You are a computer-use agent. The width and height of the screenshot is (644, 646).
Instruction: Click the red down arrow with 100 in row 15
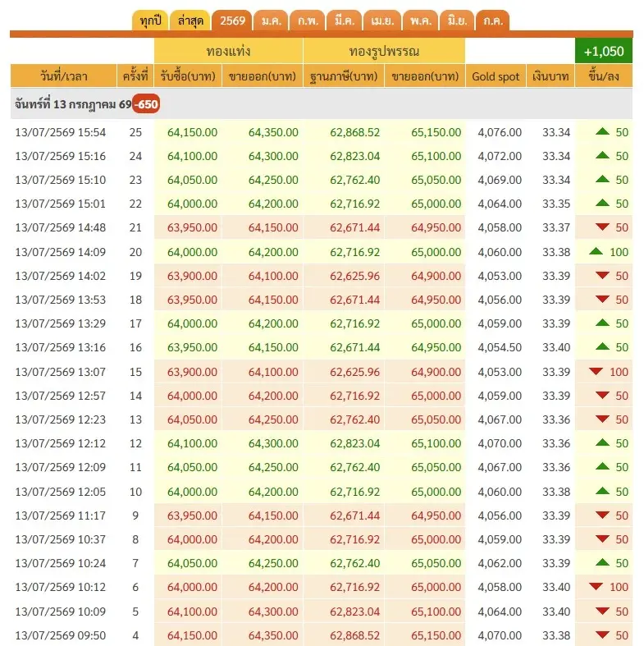pyautogui.click(x=596, y=371)
